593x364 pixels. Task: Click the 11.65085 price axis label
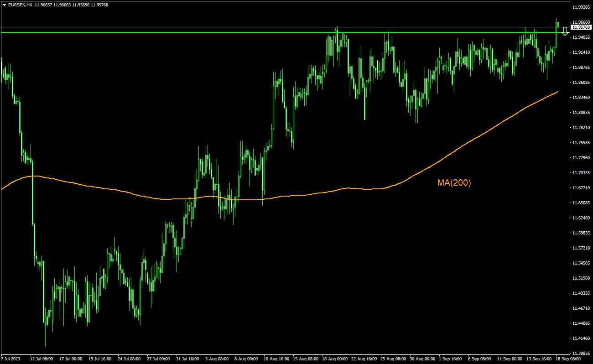(582, 203)
